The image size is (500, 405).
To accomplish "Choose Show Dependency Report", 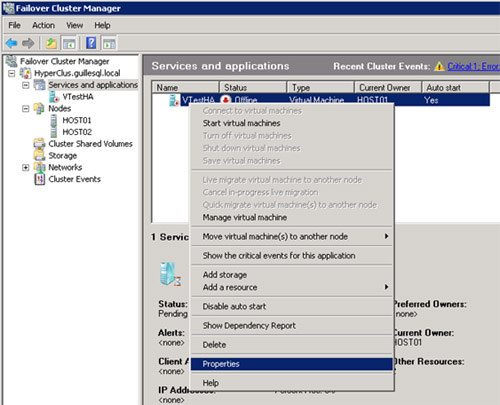I will [x=292, y=325].
